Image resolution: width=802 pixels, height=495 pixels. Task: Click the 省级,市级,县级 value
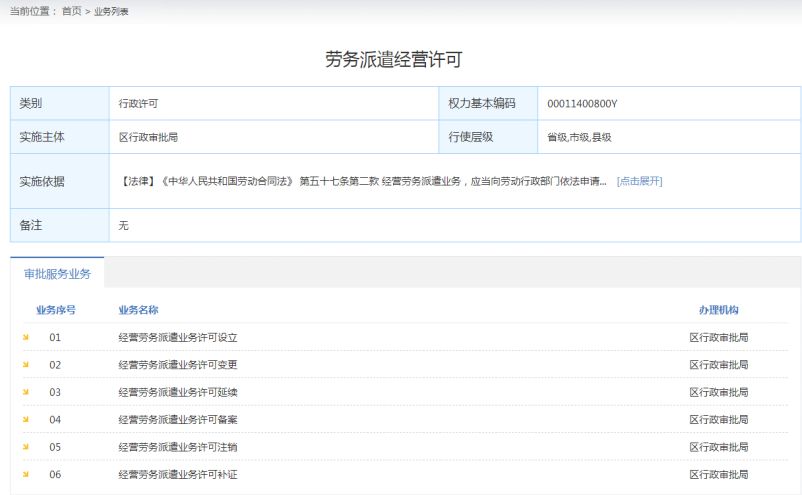coord(579,137)
